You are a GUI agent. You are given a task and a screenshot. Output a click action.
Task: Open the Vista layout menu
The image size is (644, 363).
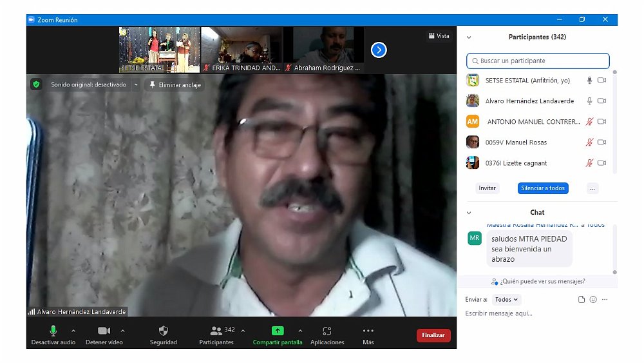click(x=439, y=36)
